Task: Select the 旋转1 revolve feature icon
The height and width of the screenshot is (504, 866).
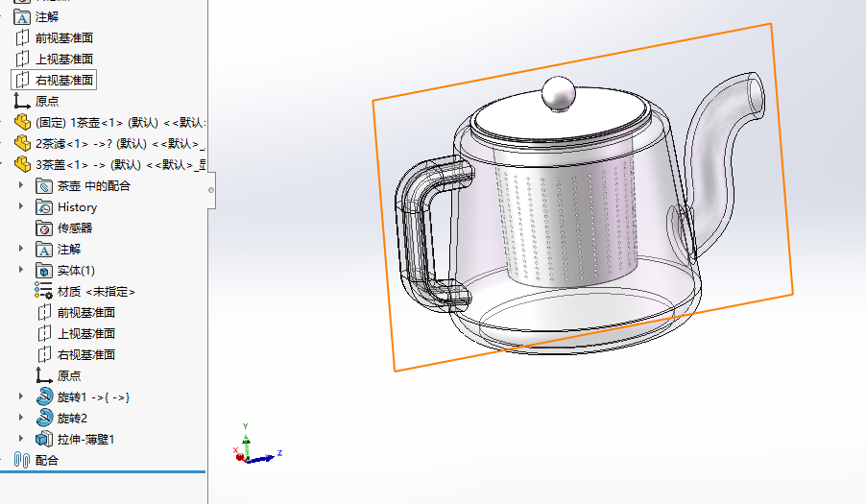Action: coord(45,396)
